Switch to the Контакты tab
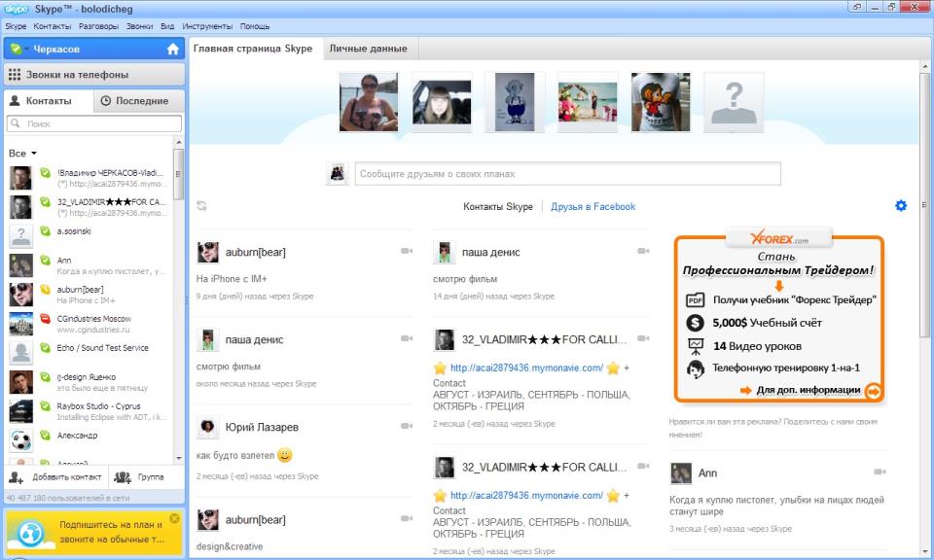Viewport: 934px width, 560px height. point(49,100)
